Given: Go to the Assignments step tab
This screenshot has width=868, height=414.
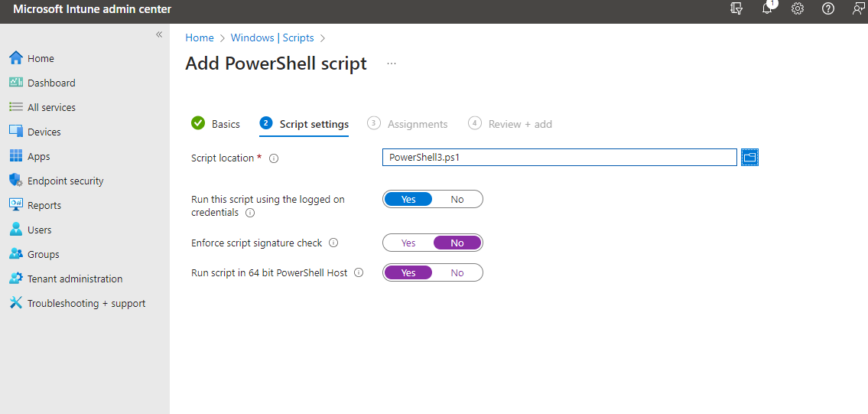Looking at the screenshot, I should point(408,124).
